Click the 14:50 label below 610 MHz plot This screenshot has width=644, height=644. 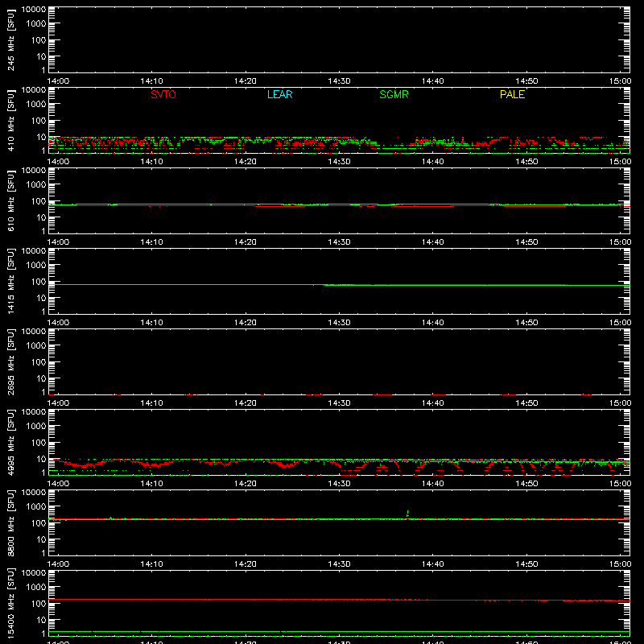(x=526, y=242)
